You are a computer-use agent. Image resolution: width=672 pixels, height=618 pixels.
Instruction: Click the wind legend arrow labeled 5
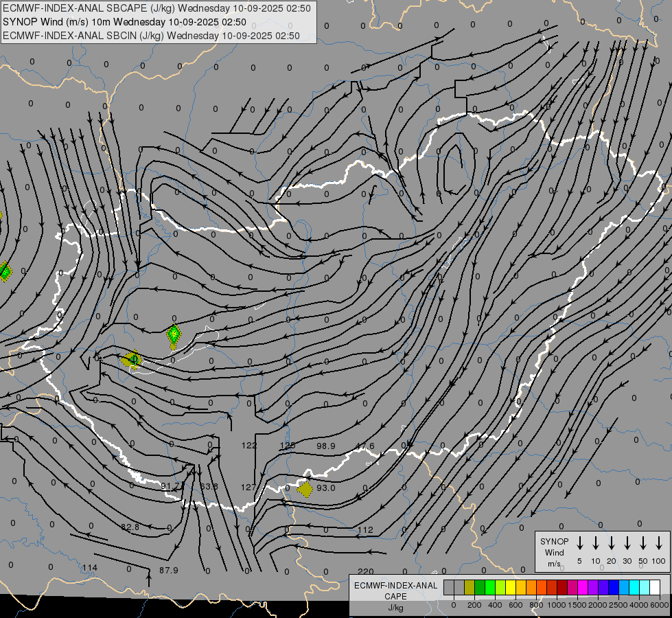point(580,542)
